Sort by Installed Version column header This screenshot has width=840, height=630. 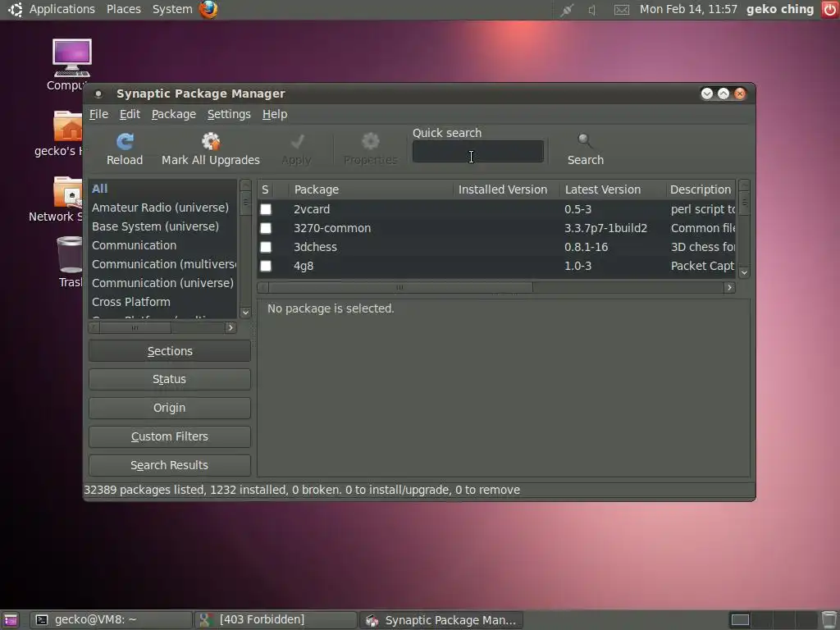point(506,189)
